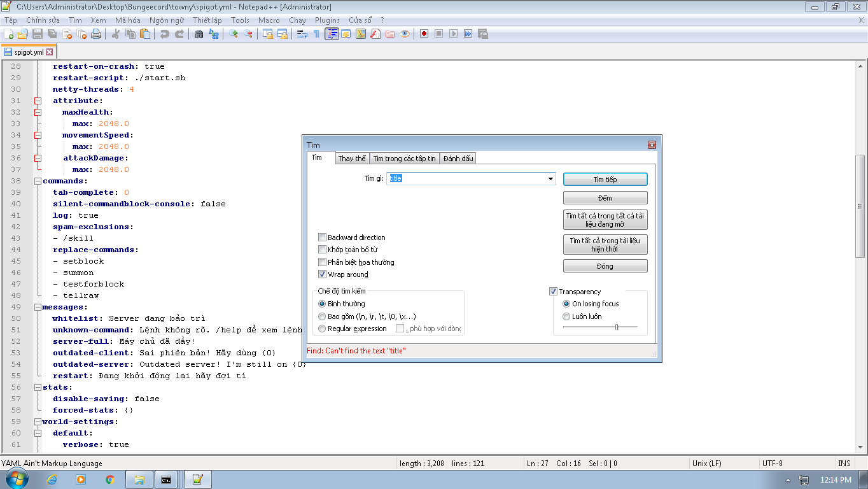The height and width of the screenshot is (489, 868).
Task: Open Find via the binoculars icon
Action: 199,34
